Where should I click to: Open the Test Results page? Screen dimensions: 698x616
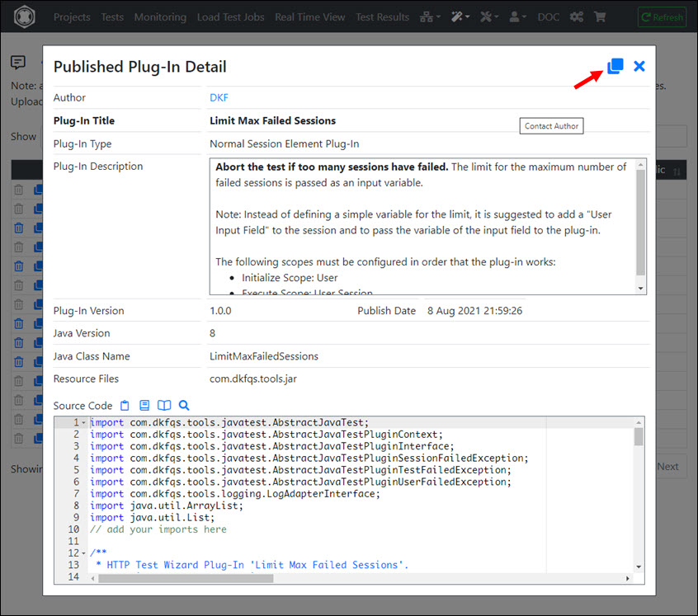[382, 17]
